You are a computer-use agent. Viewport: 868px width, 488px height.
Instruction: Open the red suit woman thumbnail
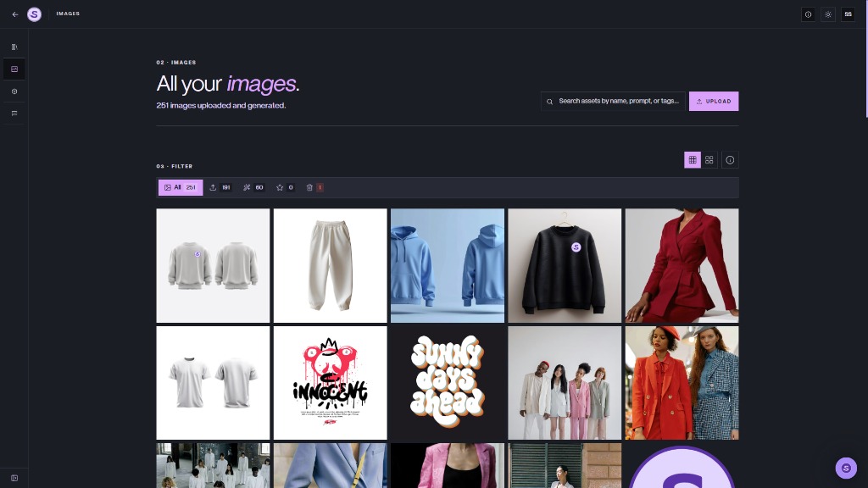(x=682, y=265)
